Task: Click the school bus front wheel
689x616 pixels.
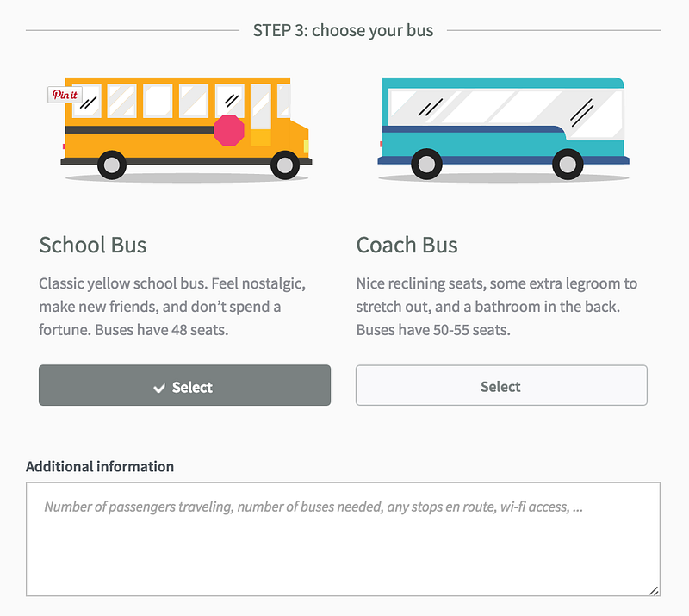Action: (285, 165)
